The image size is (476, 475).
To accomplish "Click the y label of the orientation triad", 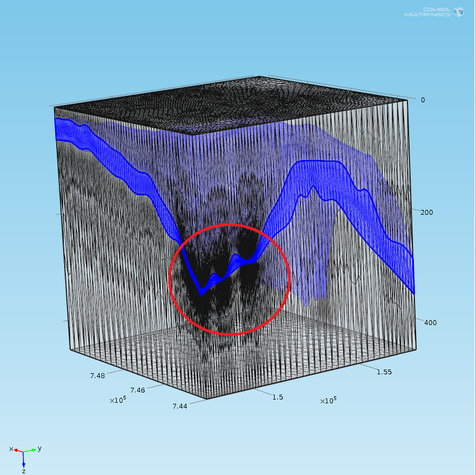I will [x=40, y=448].
